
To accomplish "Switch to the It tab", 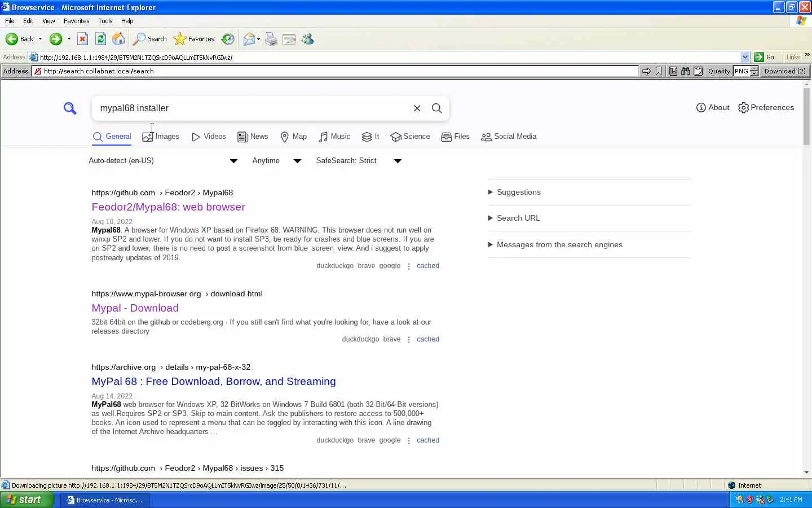I will tap(370, 137).
